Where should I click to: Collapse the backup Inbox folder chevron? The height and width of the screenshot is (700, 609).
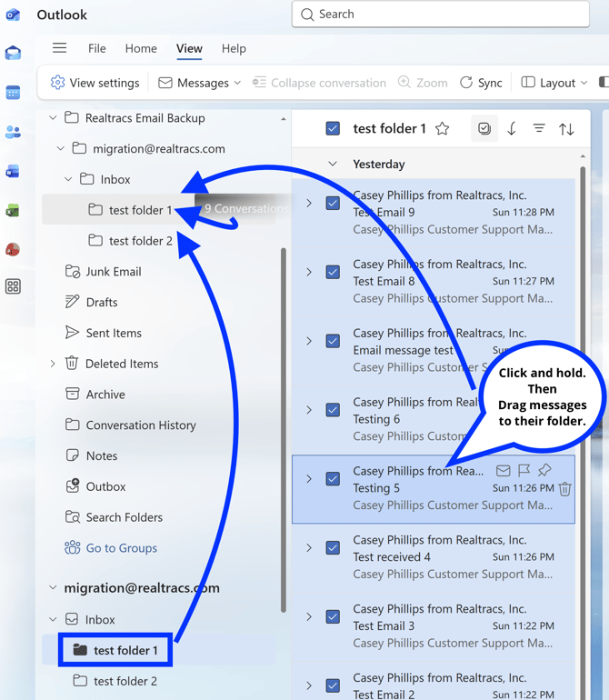click(x=68, y=179)
